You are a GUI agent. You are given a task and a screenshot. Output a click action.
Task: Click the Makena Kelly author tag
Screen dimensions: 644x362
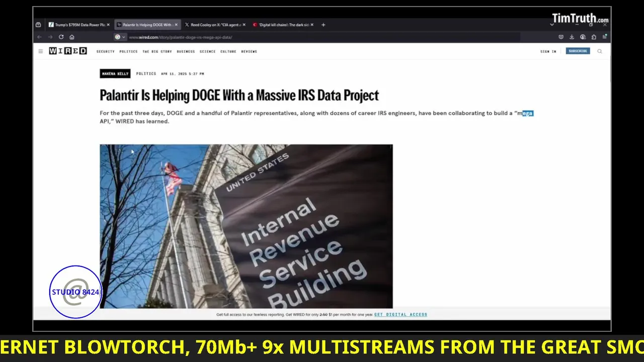tap(115, 73)
